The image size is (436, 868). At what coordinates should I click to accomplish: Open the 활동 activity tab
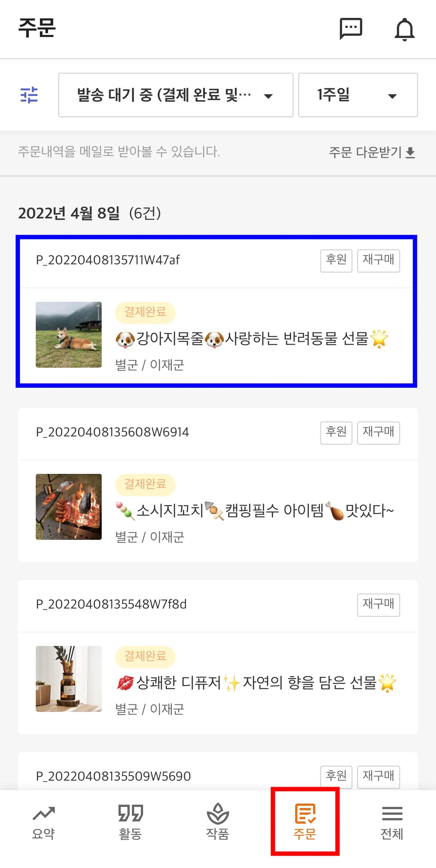tap(130, 823)
